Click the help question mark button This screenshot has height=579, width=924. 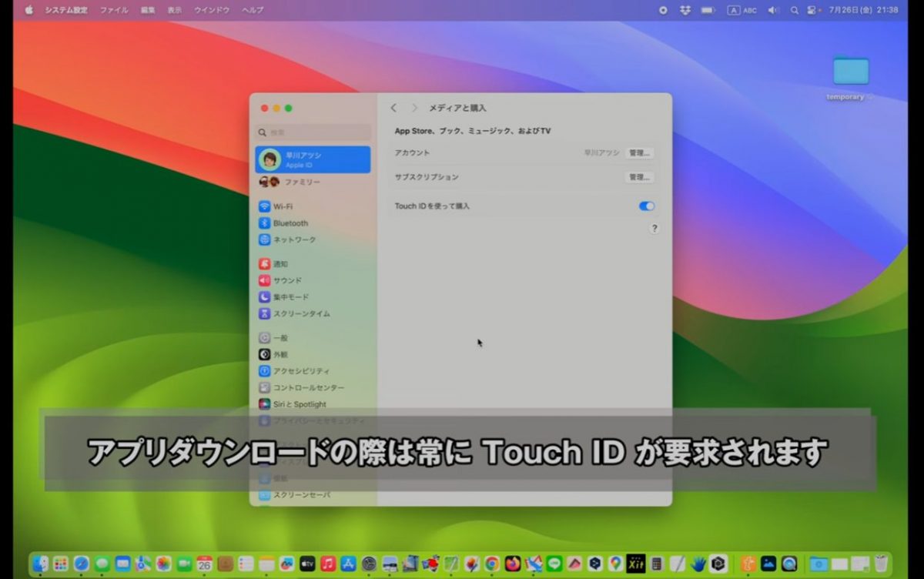[654, 229]
